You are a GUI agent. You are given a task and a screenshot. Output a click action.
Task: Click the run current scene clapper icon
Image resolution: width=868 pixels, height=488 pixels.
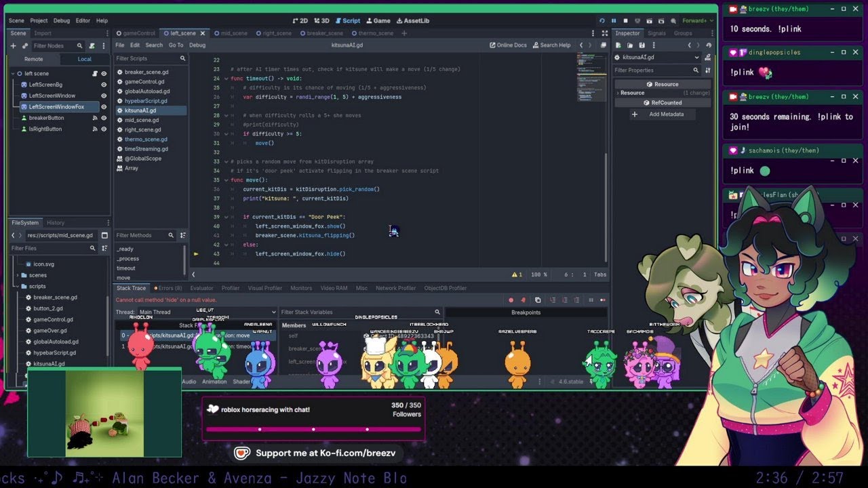click(649, 20)
